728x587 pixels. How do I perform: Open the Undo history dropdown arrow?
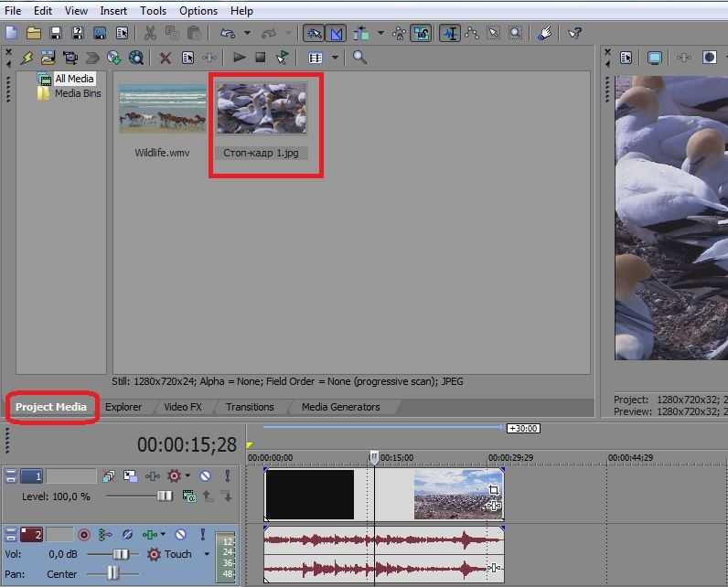(x=247, y=33)
